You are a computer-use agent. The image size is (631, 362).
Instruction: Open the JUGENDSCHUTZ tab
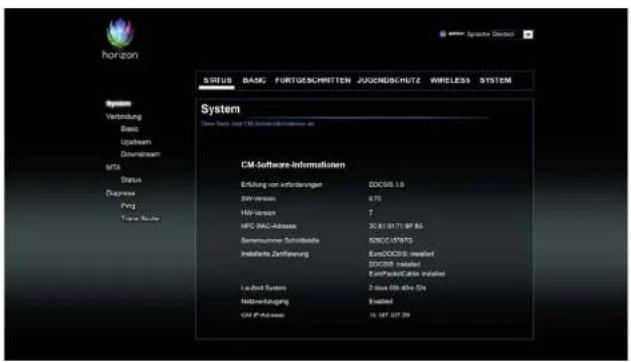[x=389, y=80]
